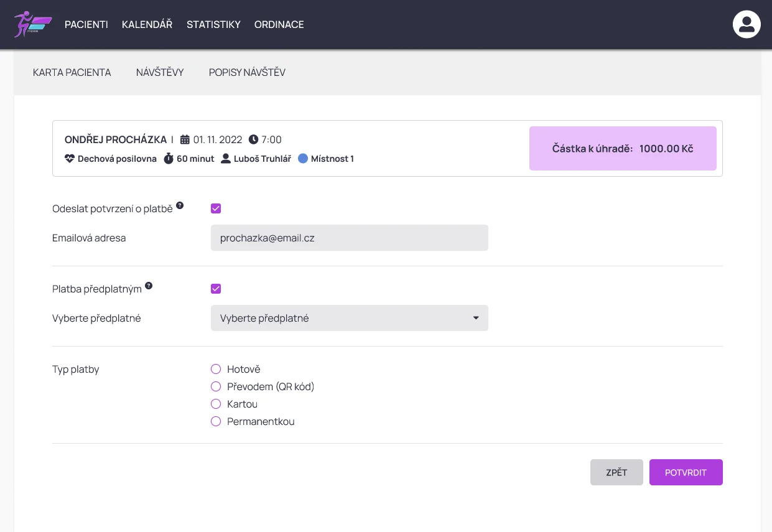
Task: Open the Vyberte předplatné dropdown
Action: point(349,318)
